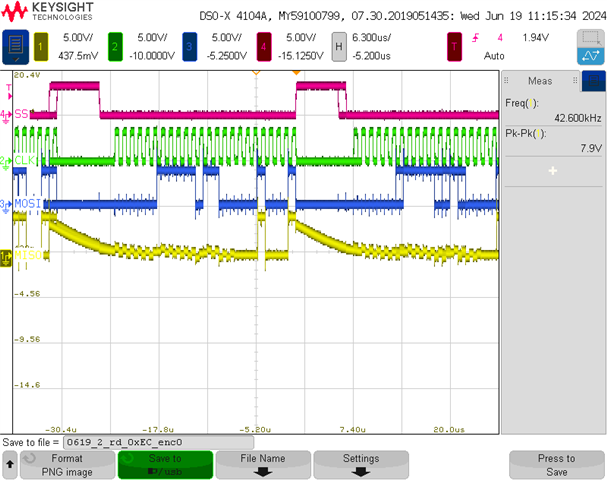Click the orange trigger time marker
This screenshot has width=607, height=480.
[x=296, y=73]
